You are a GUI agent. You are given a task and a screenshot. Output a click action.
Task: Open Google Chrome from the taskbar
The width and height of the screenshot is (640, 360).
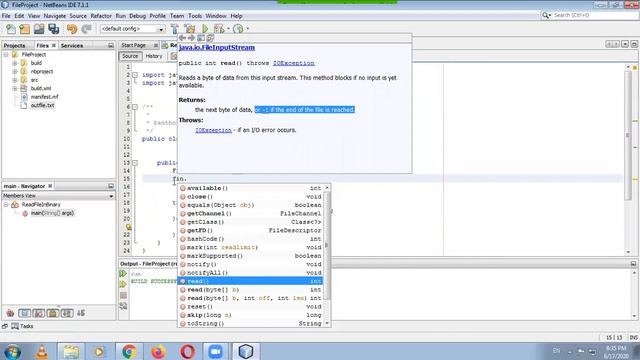[x=129, y=351]
